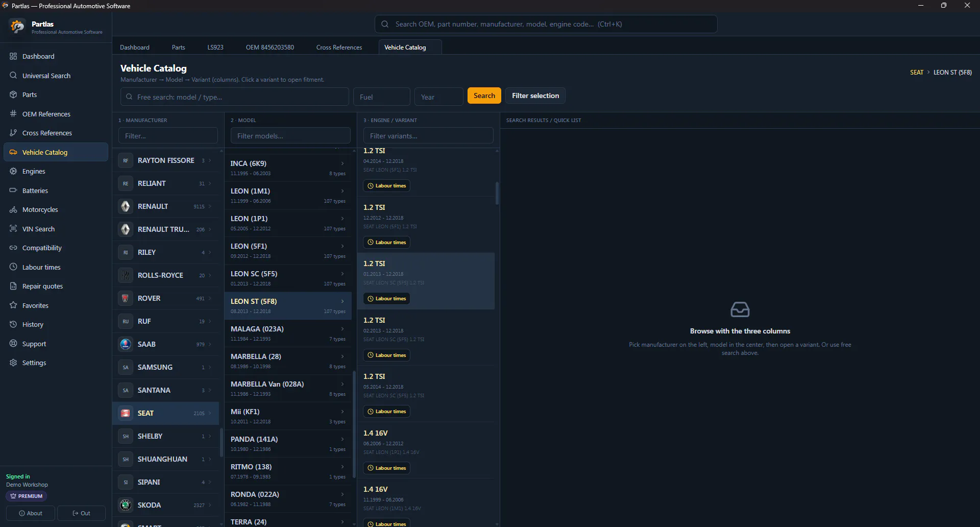Click the Parts box icon in sidebar
980x527 pixels.
tap(13, 94)
